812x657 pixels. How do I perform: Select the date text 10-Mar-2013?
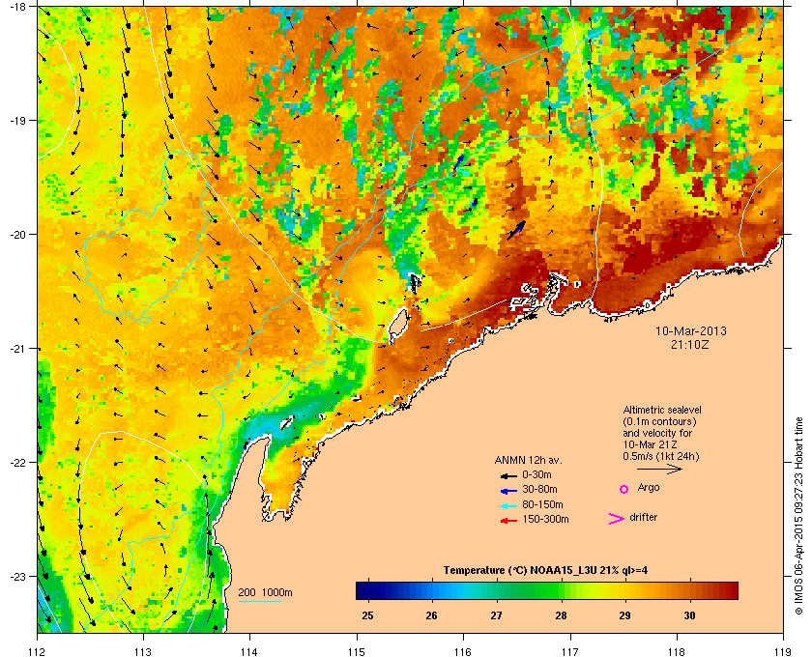691,330
